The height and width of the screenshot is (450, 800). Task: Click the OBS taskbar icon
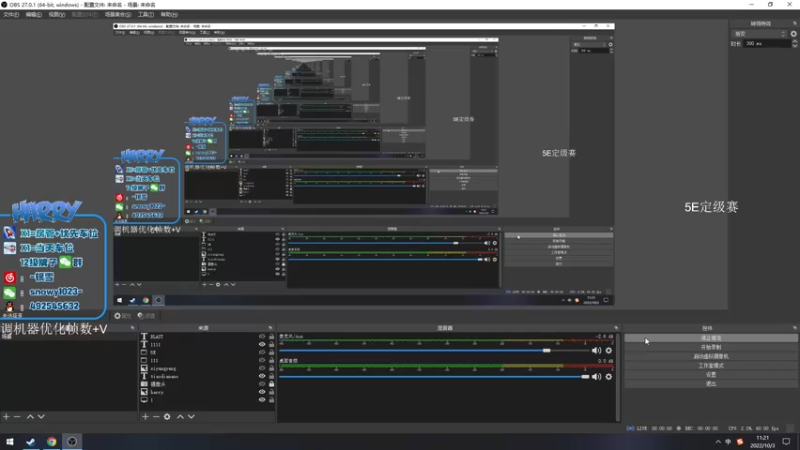[72, 442]
